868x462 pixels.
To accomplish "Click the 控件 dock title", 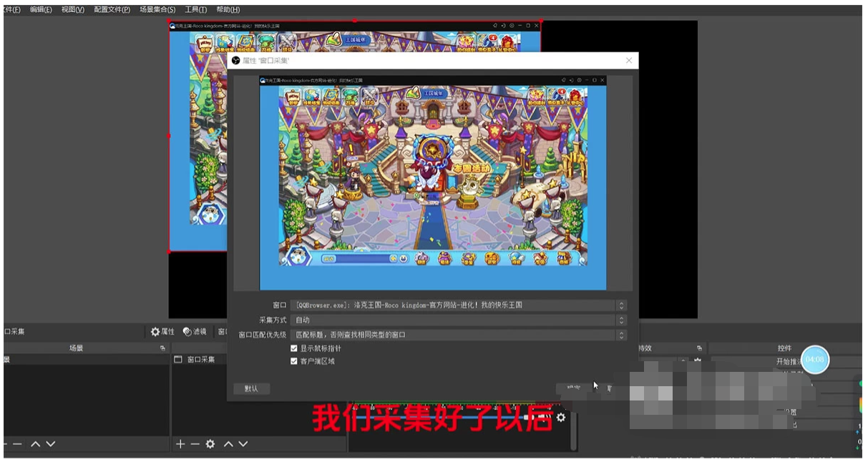I will 785,348.
